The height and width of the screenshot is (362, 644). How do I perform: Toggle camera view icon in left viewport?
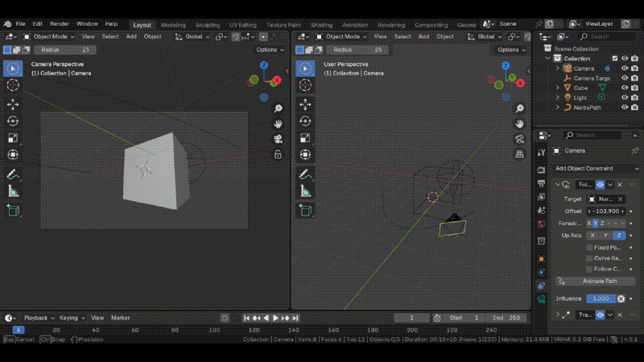[278, 138]
